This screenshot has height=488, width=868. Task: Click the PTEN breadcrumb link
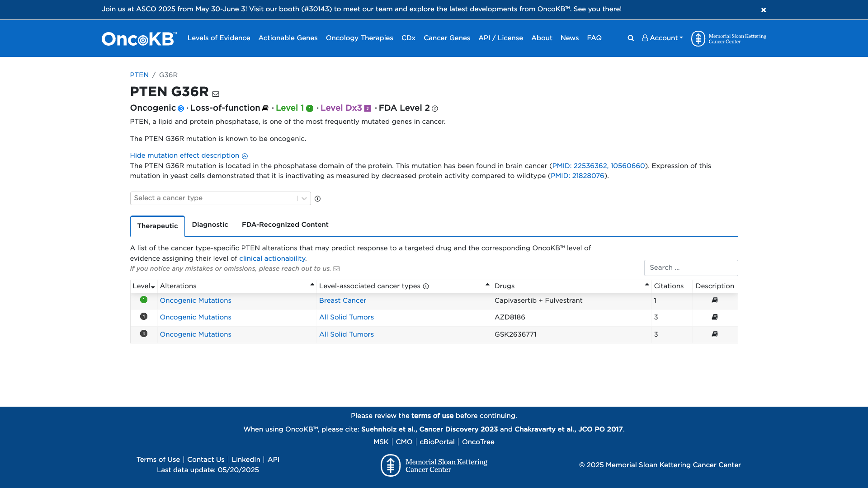[139, 75]
